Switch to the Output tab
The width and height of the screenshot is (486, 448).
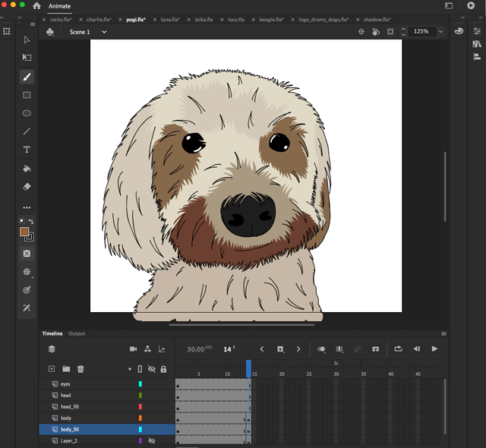pyautogui.click(x=77, y=333)
